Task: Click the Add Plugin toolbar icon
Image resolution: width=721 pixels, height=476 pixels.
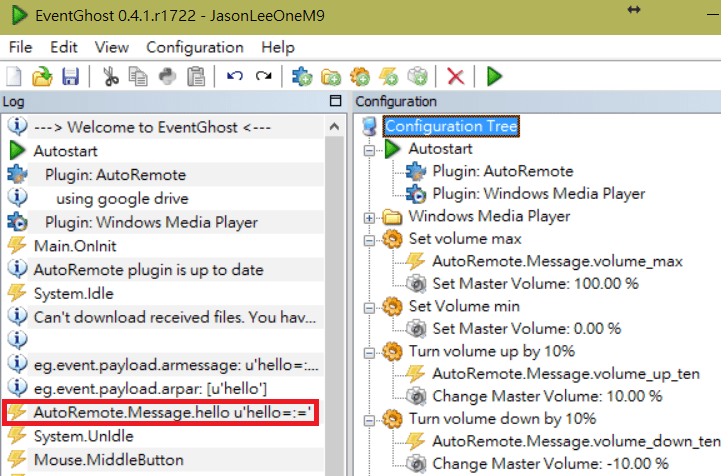Action: (x=300, y=76)
